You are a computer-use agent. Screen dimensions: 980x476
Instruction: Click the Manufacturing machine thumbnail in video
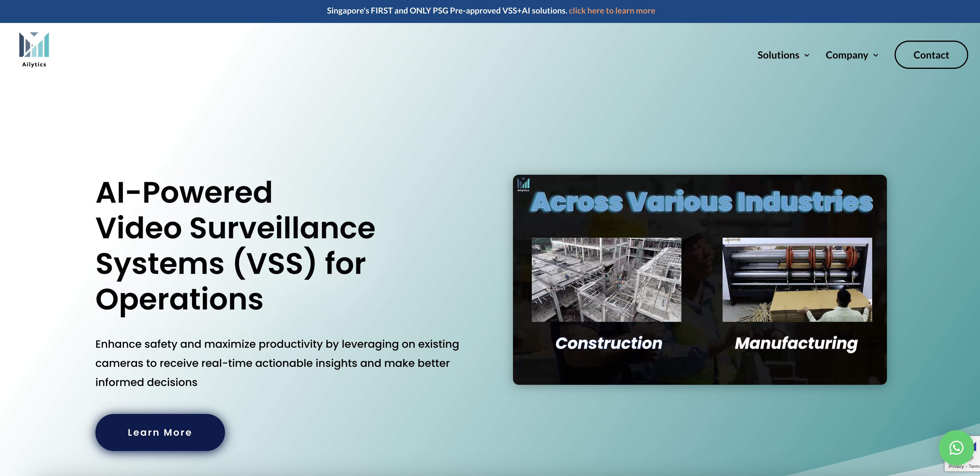point(797,280)
